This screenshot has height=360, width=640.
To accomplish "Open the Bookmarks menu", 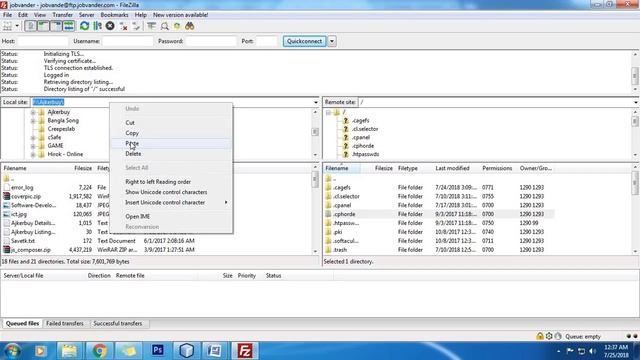I will click(x=114, y=15).
